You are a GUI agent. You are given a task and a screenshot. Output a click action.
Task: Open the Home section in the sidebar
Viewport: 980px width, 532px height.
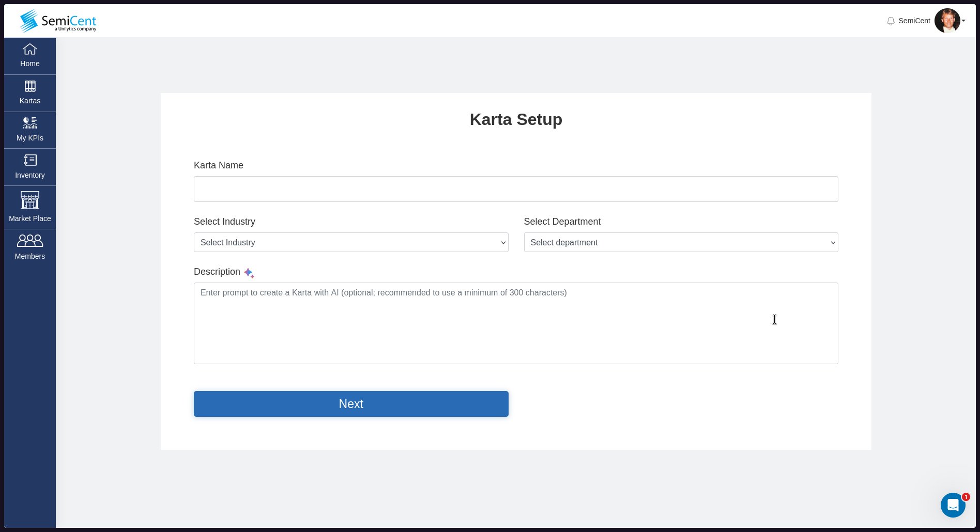(x=29, y=55)
